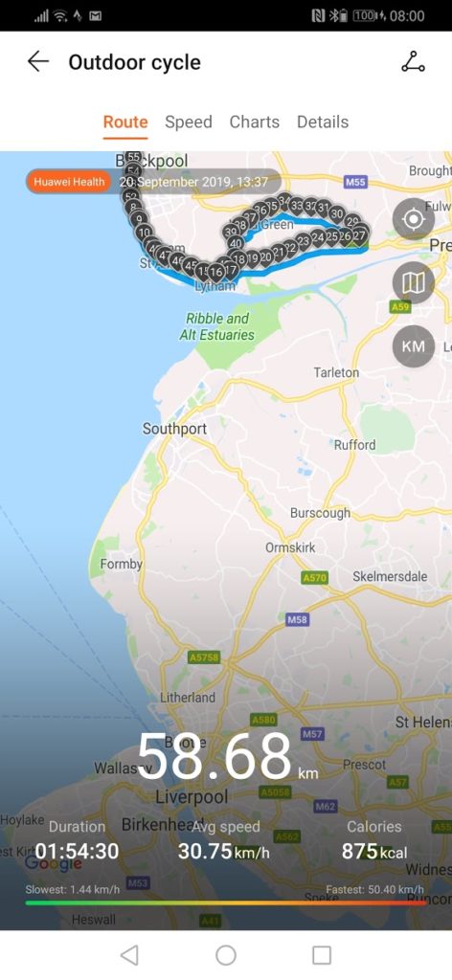The height and width of the screenshot is (980, 452).
Task: Tap Android home circle button
Action: (x=226, y=954)
